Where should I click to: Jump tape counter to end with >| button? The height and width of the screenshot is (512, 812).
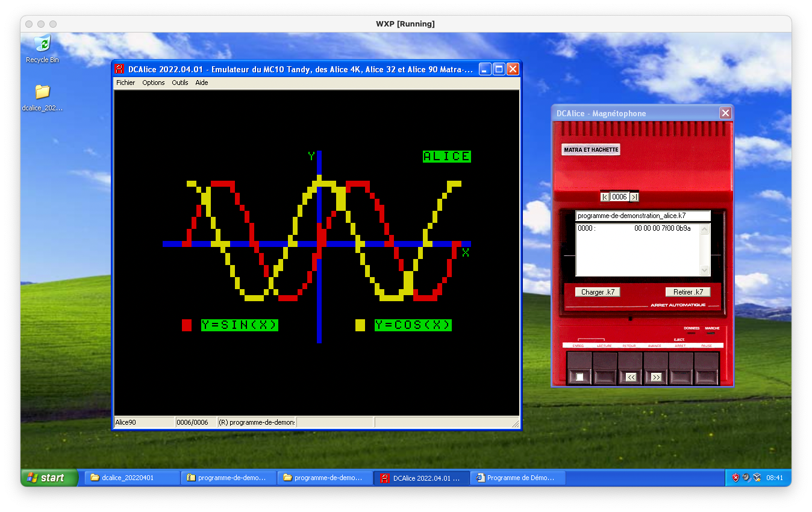[x=634, y=197]
